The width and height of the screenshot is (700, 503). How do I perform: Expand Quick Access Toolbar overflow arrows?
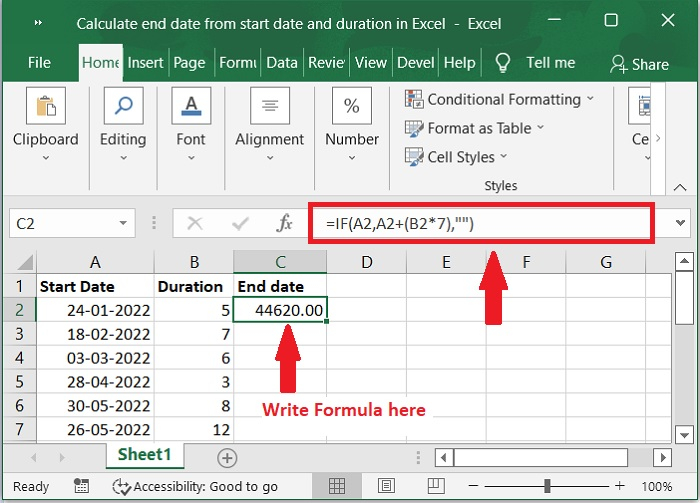coord(38,23)
